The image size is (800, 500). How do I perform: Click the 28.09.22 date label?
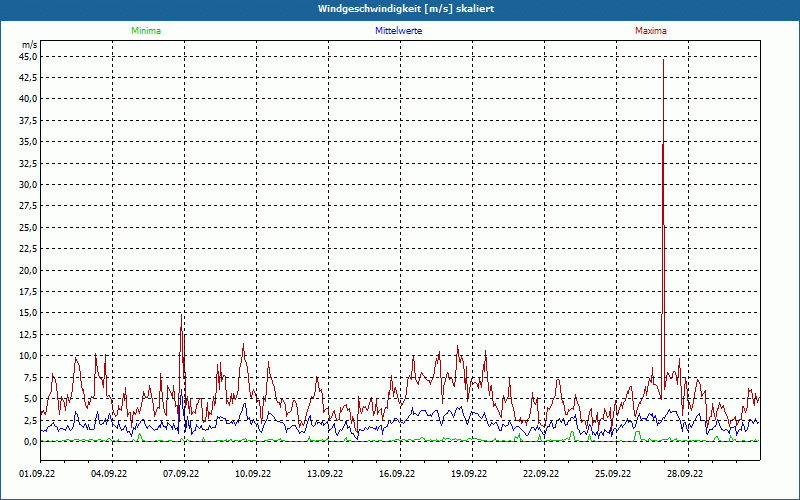click(685, 474)
